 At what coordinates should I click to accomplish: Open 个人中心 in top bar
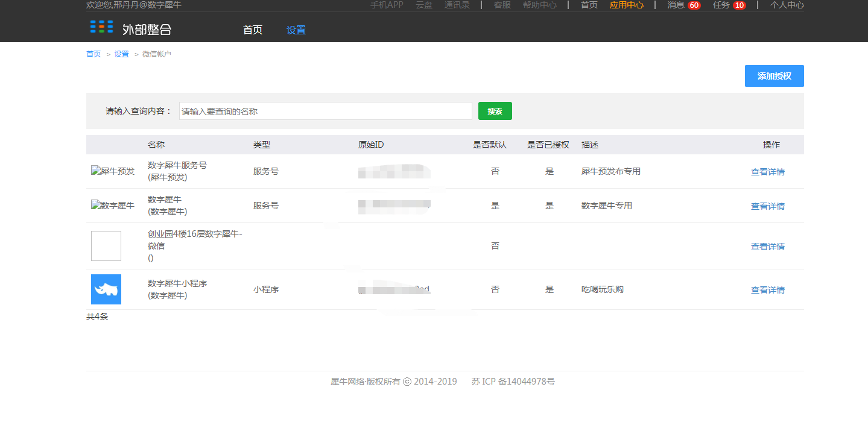[x=787, y=5]
